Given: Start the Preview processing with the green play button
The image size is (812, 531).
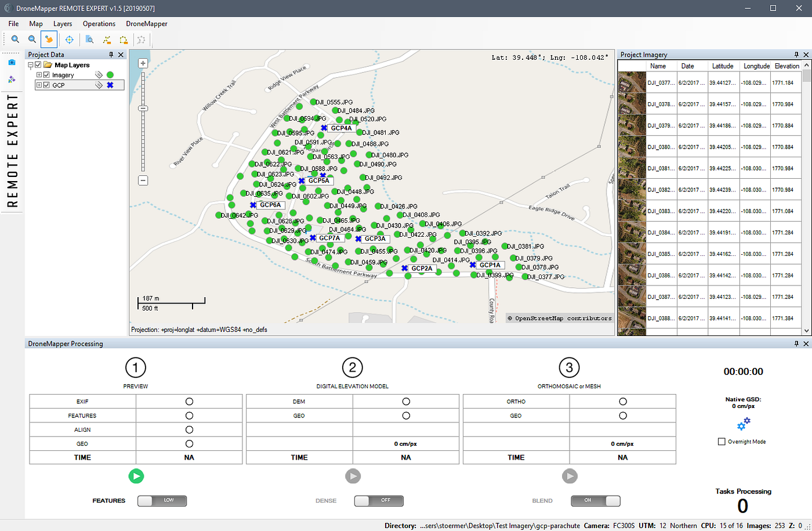Looking at the screenshot, I should coord(136,476).
